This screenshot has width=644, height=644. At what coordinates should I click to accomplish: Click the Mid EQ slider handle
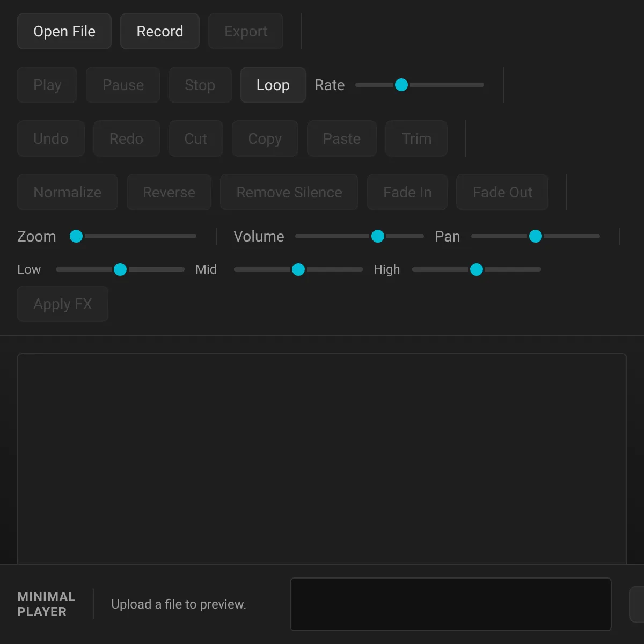pos(298,269)
